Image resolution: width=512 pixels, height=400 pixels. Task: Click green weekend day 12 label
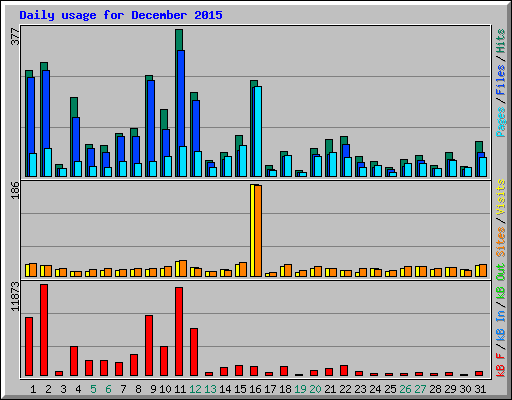pos(195,389)
